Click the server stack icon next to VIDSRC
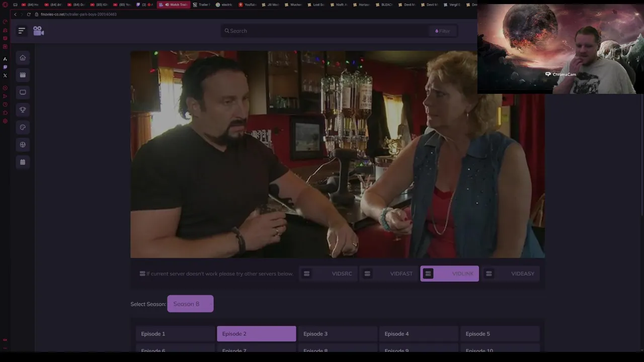Image resolution: width=644 pixels, height=362 pixels. (306, 274)
